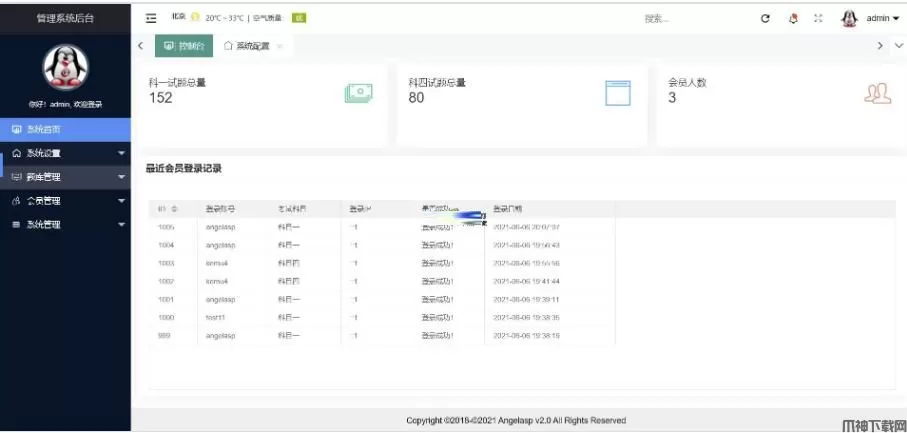
Task: Click the users icon on 会员人数 card
Action: tap(876, 93)
